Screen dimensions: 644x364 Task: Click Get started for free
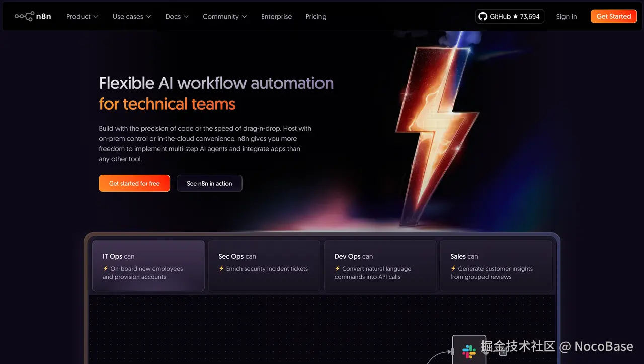134,183
